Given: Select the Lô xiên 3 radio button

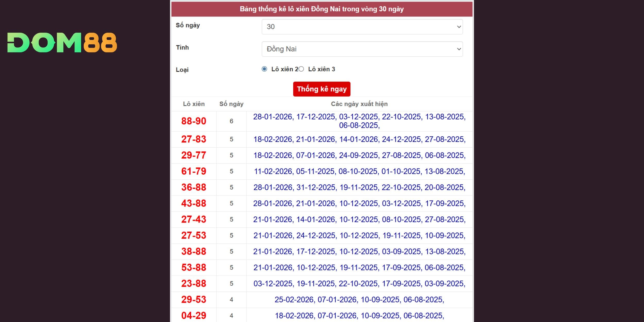Looking at the screenshot, I should (x=301, y=69).
